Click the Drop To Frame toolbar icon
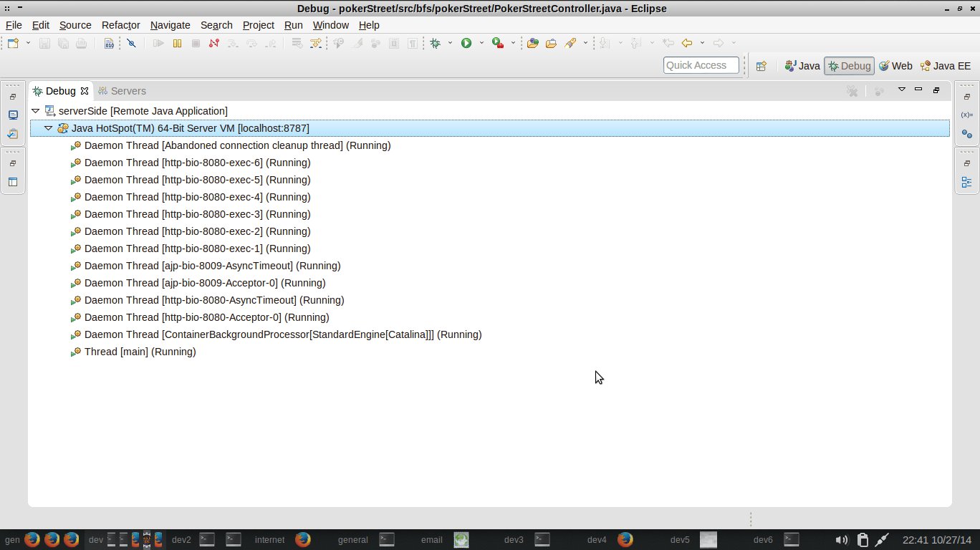The image size is (980, 550). 297,44
